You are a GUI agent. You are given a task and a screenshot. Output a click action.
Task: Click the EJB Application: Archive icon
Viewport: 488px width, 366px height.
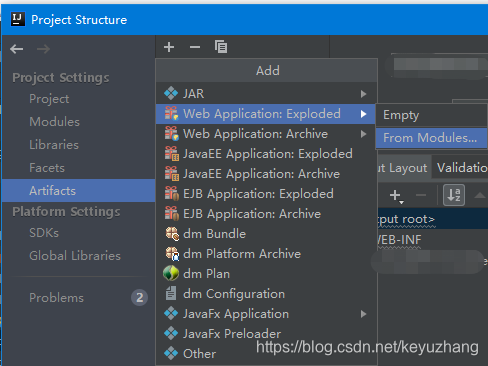click(172, 213)
